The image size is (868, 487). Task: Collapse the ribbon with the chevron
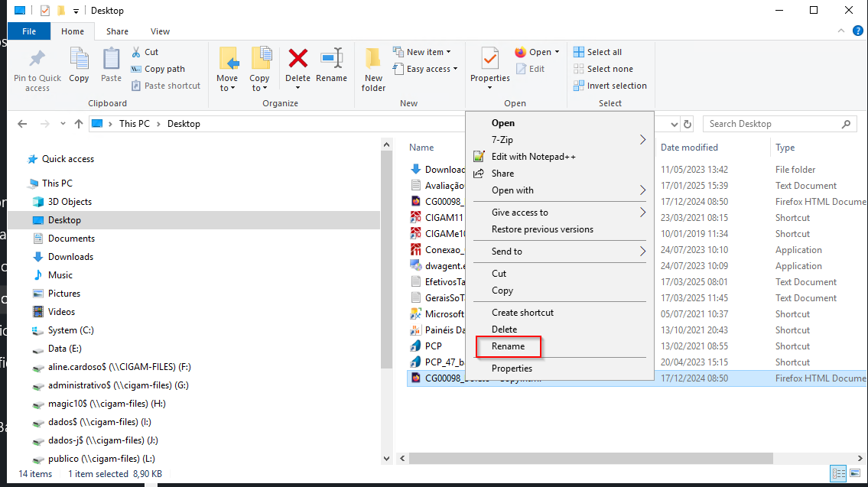pyautogui.click(x=841, y=31)
